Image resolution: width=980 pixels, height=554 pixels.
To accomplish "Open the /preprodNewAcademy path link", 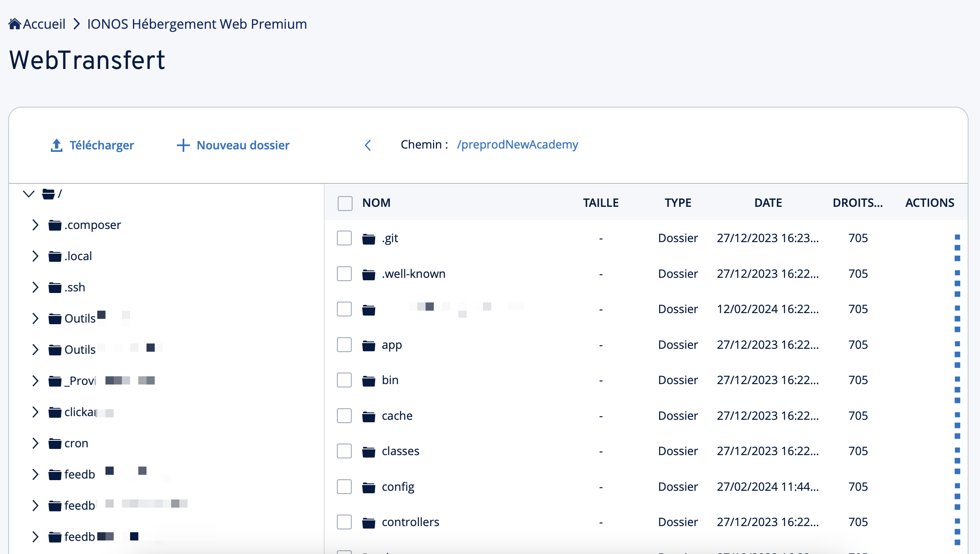I will coord(517,144).
